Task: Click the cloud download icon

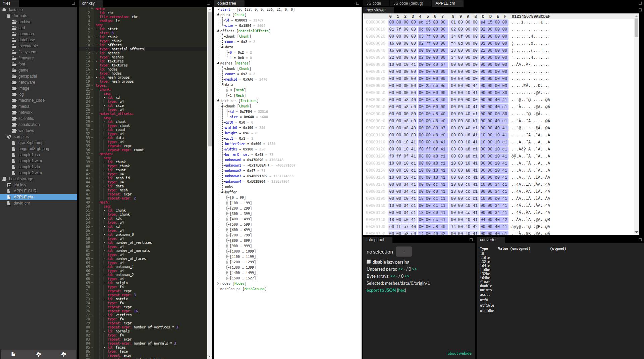Action: pos(63,354)
